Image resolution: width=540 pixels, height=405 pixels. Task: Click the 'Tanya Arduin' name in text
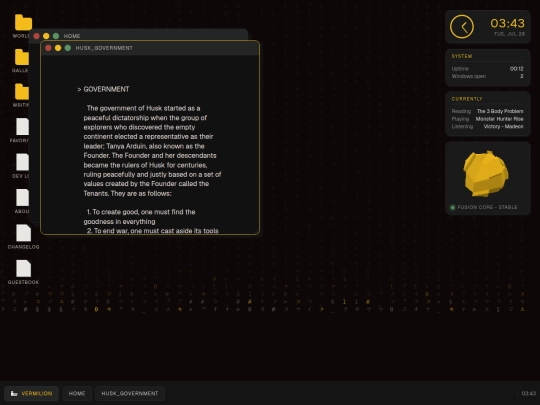click(x=126, y=146)
